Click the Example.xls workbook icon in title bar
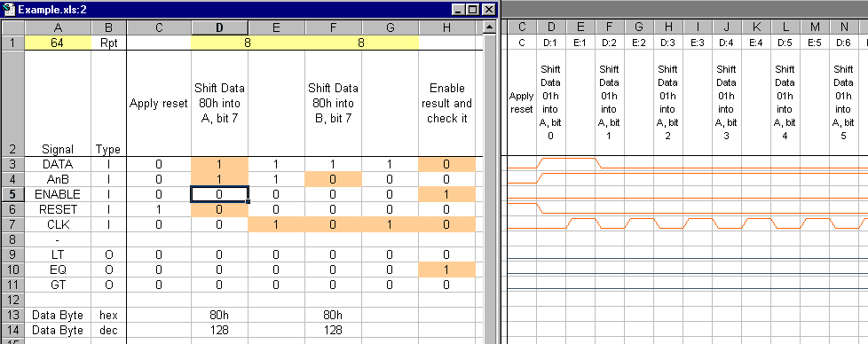This screenshot has width=868, height=344. pyautogui.click(x=9, y=10)
